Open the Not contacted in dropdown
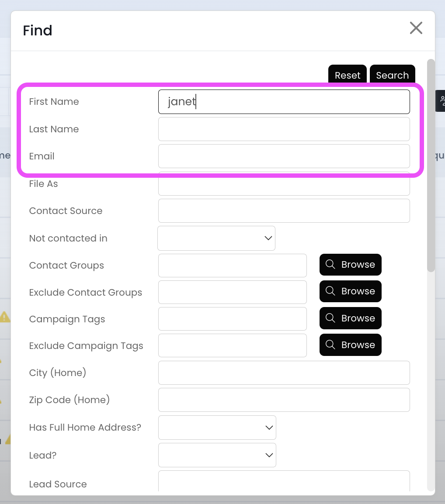This screenshot has height=504, width=445. [216, 238]
